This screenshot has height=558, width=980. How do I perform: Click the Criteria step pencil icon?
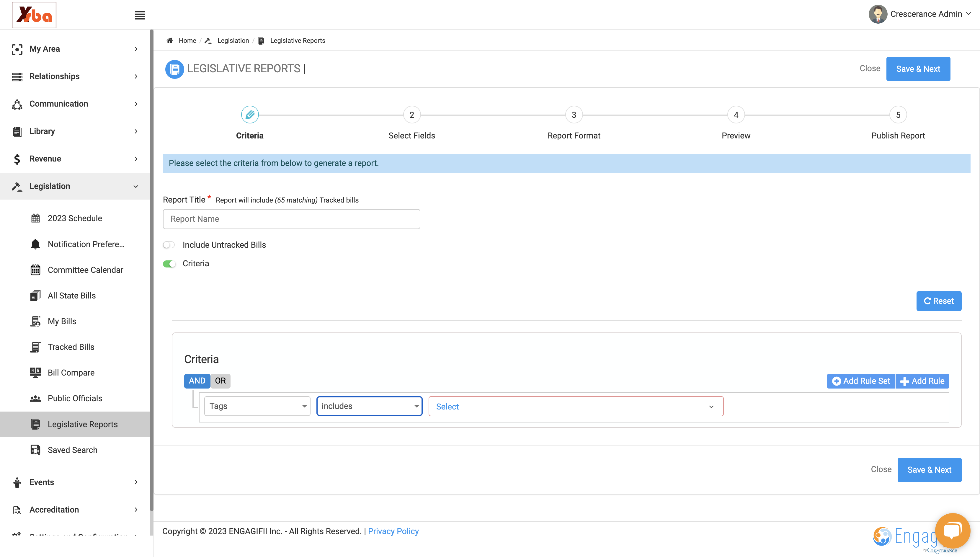click(250, 115)
